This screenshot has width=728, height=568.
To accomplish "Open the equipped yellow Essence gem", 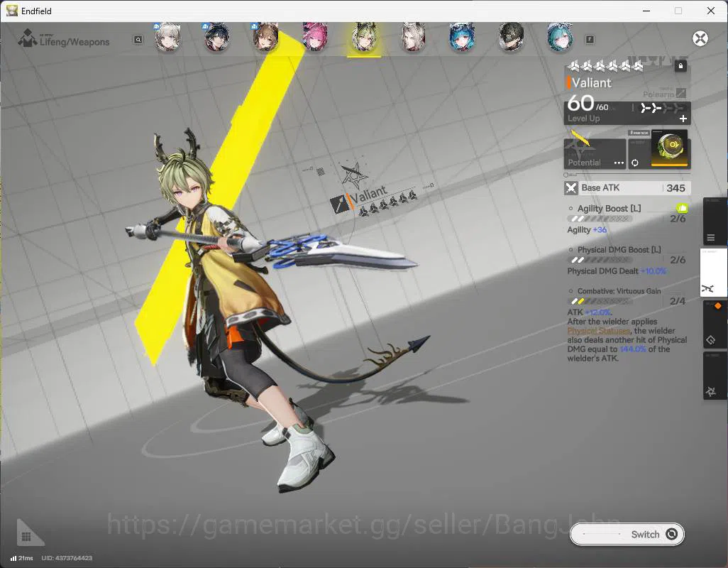I will coord(669,148).
